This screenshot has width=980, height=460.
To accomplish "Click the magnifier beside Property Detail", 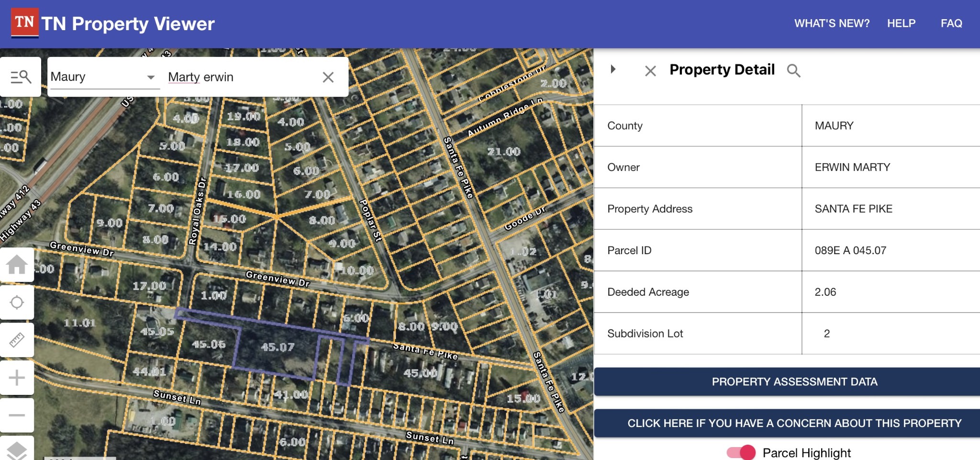I will coord(793,71).
